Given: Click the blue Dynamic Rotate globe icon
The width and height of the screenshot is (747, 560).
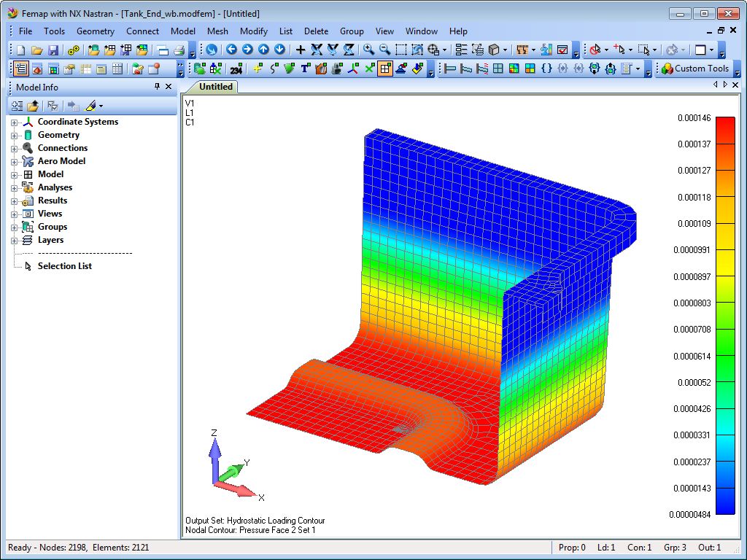Looking at the screenshot, I should pyautogui.click(x=212, y=50).
